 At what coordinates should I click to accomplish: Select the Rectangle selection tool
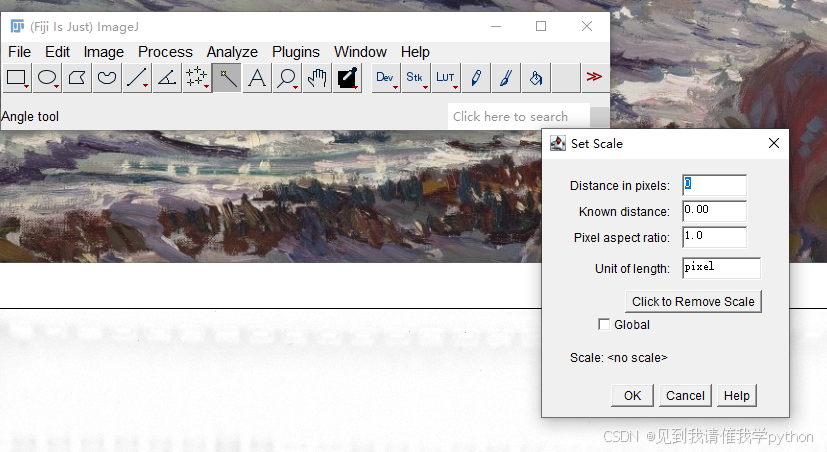pos(17,78)
